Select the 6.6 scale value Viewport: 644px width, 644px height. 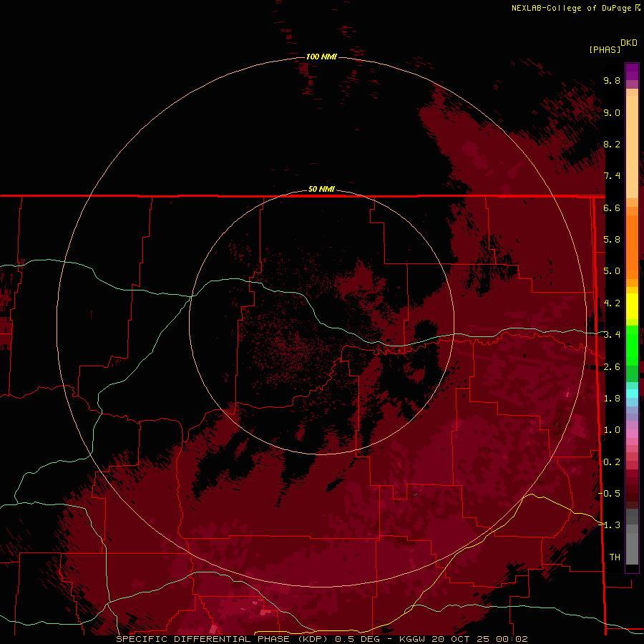tap(612, 208)
